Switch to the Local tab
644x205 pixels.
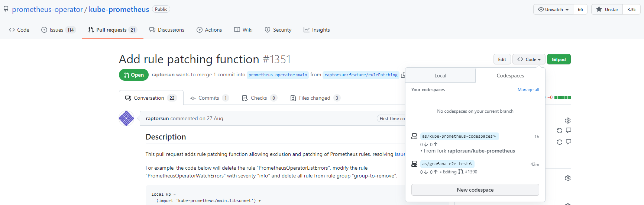pos(440,76)
